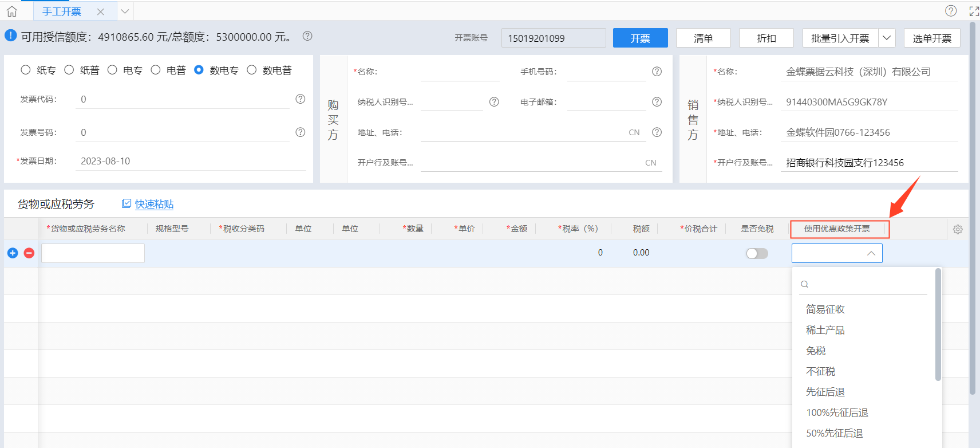This screenshot has width=980, height=448.
Task: Add a row with the plus icon
Action: (13, 253)
